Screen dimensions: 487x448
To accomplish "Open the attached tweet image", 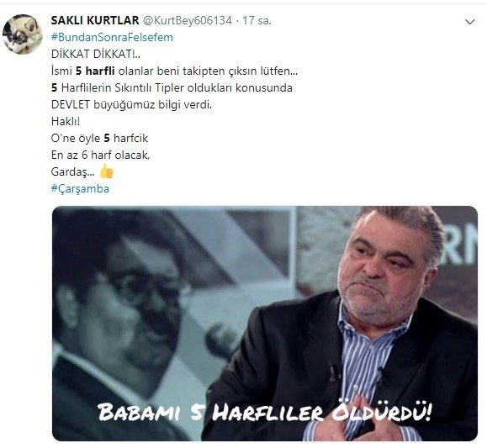I will pos(265,324).
